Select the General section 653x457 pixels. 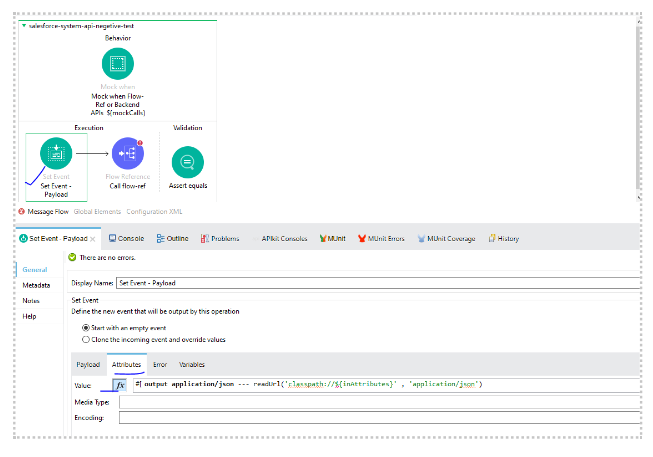(x=35, y=270)
